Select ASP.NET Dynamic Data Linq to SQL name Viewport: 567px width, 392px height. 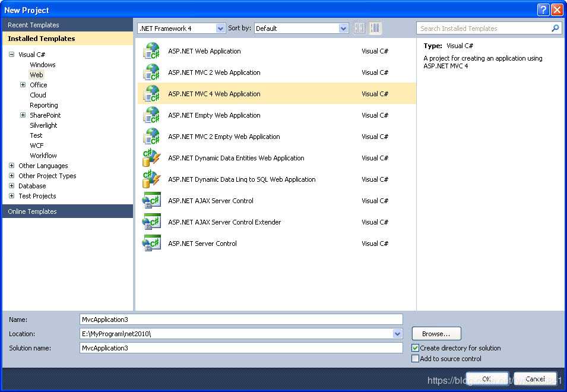coord(242,179)
